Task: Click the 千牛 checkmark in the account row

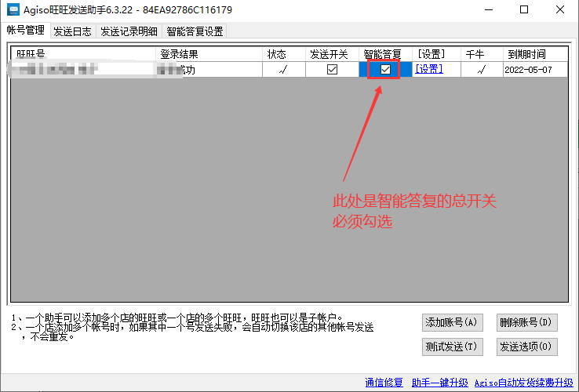Action: point(482,70)
